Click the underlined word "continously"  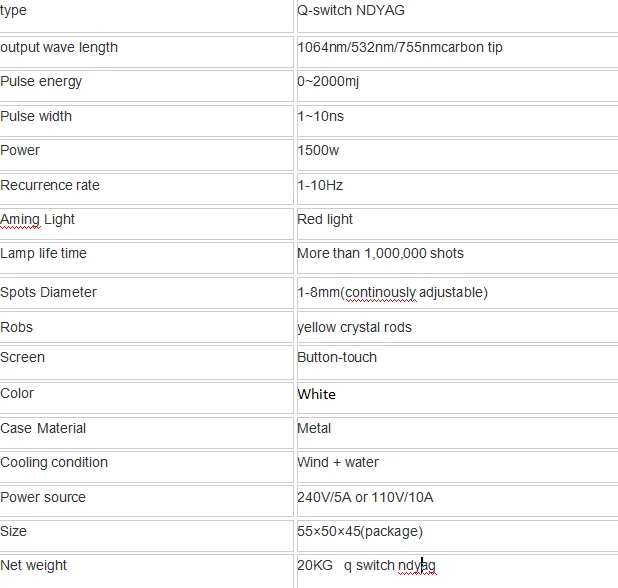(380, 293)
